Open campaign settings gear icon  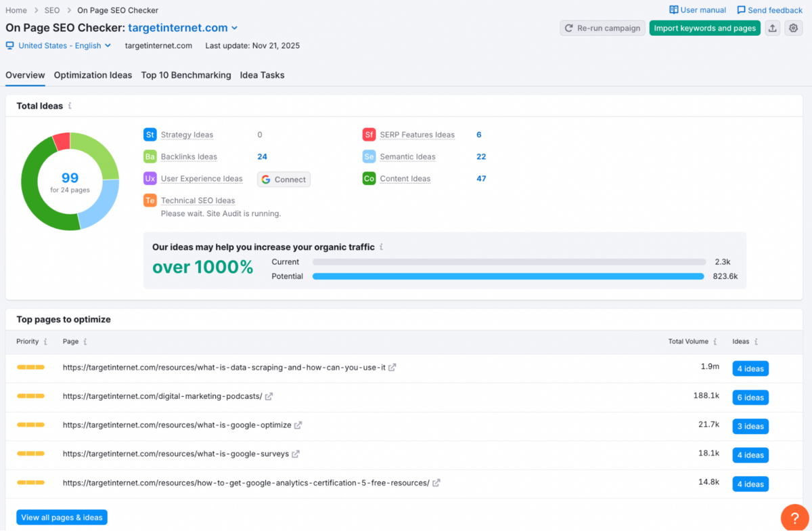pyautogui.click(x=794, y=28)
